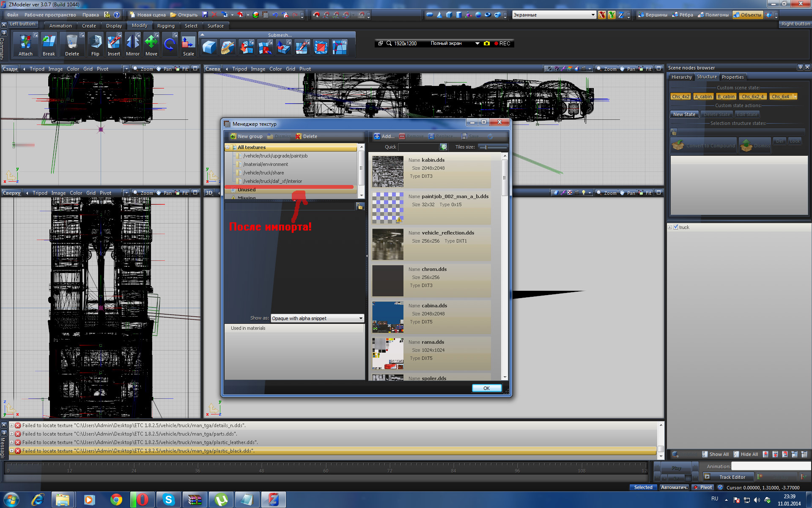Open Skype from the taskbar
The height and width of the screenshot is (508, 812).
click(x=168, y=500)
